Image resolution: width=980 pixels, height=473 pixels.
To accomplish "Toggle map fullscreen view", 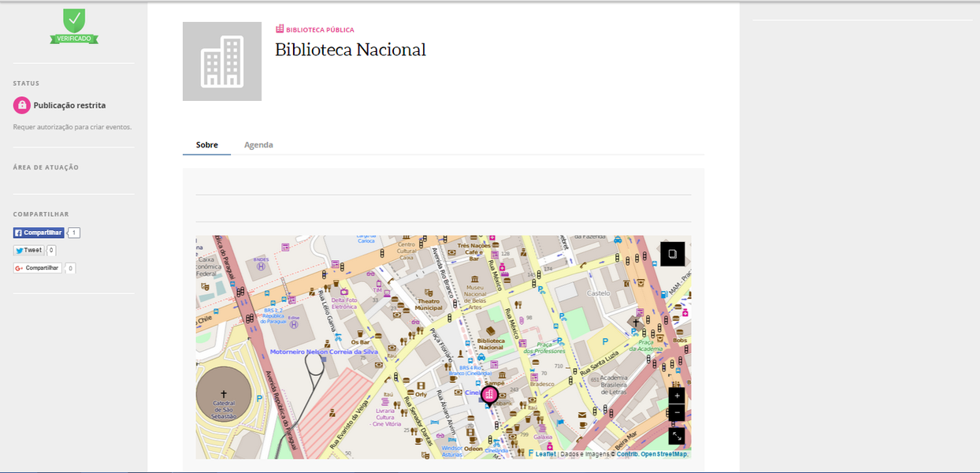I will click(677, 436).
